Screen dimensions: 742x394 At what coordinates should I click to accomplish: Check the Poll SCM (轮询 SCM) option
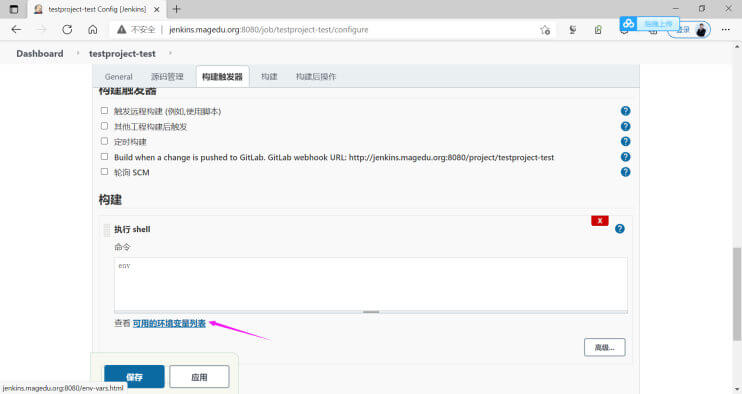click(104, 172)
